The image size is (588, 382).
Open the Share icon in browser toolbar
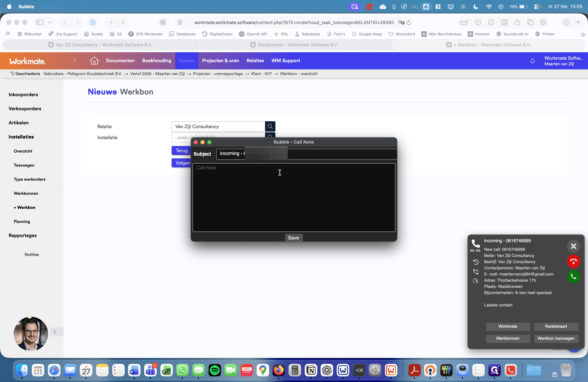coord(517,22)
